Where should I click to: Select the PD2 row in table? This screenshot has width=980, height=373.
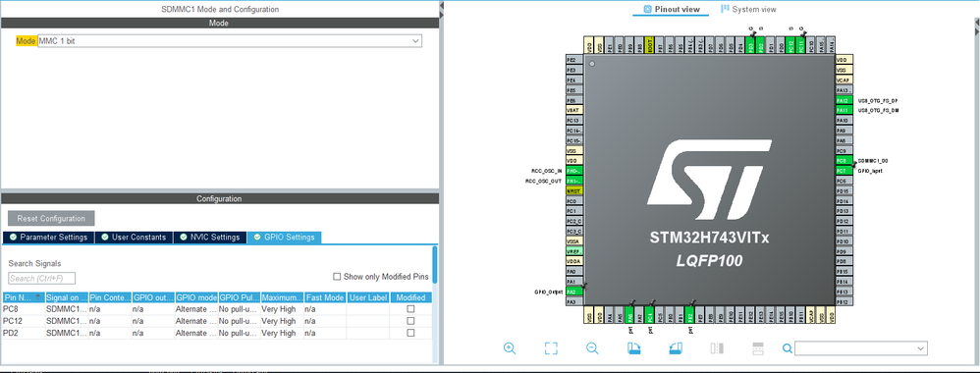click(216, 333)
